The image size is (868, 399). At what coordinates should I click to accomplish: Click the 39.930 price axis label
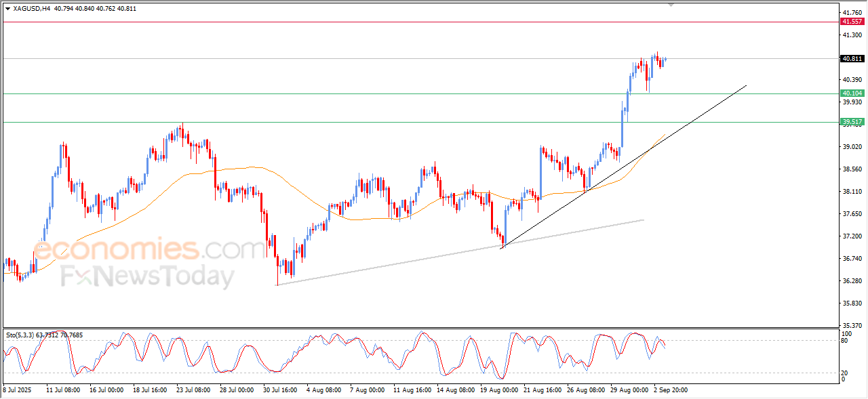click(852, 102)
